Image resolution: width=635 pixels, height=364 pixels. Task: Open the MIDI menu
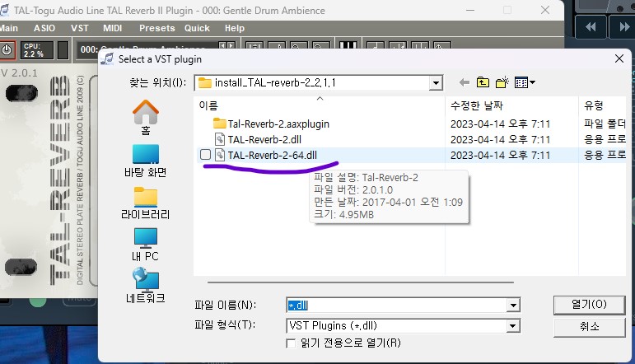click(112, 28)
